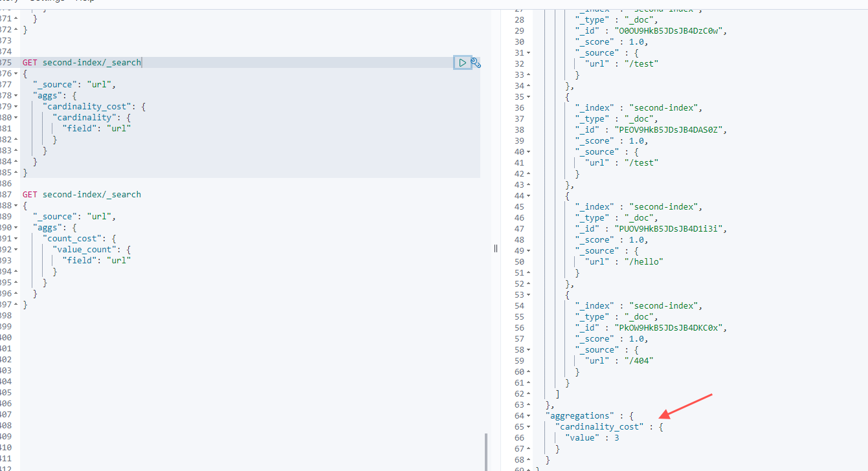868x471 pixels.
Task: Run the selected request with the play button
Action: coord(462,63)
